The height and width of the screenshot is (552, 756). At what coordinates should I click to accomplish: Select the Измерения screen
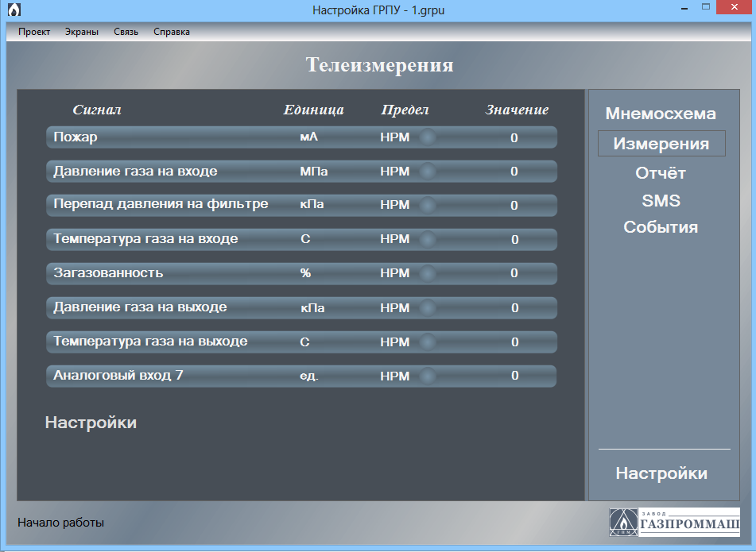(x=661, y=144)
